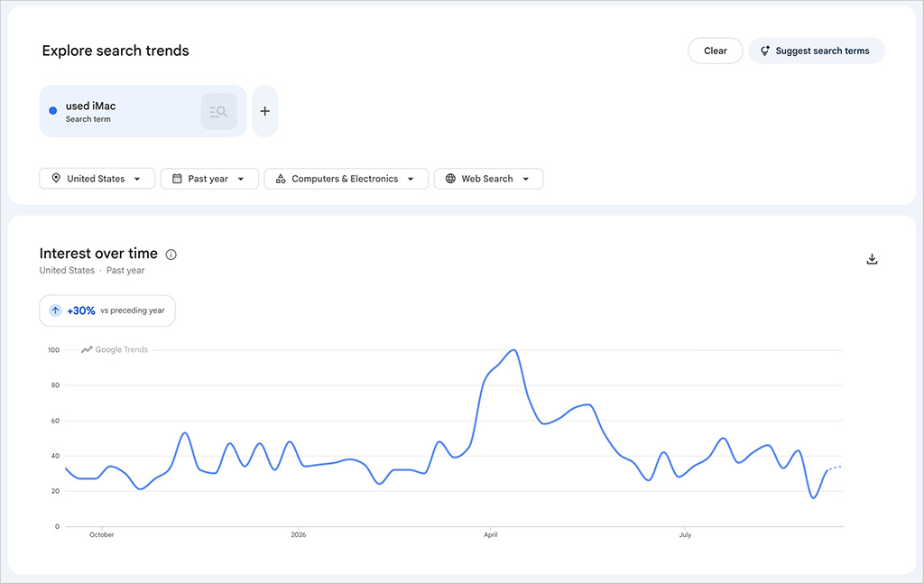Viewport: 924px width, 584px height.
Task: Open the Past year time range dropdown
Action: click(x=209, y=179)
